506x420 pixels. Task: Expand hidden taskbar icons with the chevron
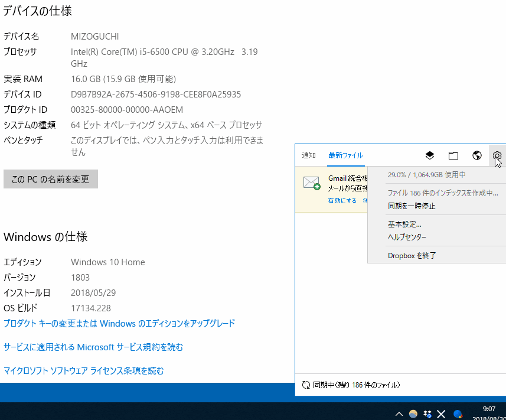point(399,414)
